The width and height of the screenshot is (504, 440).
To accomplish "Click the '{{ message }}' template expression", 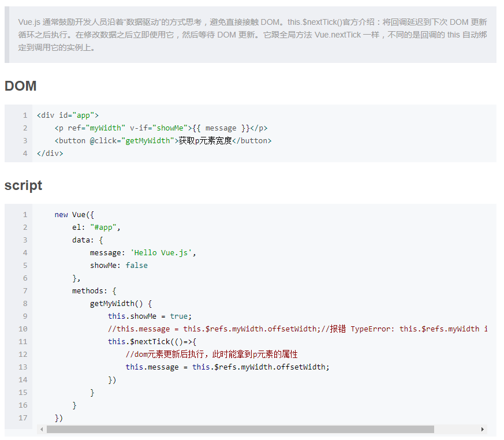I will coord(221,128).
